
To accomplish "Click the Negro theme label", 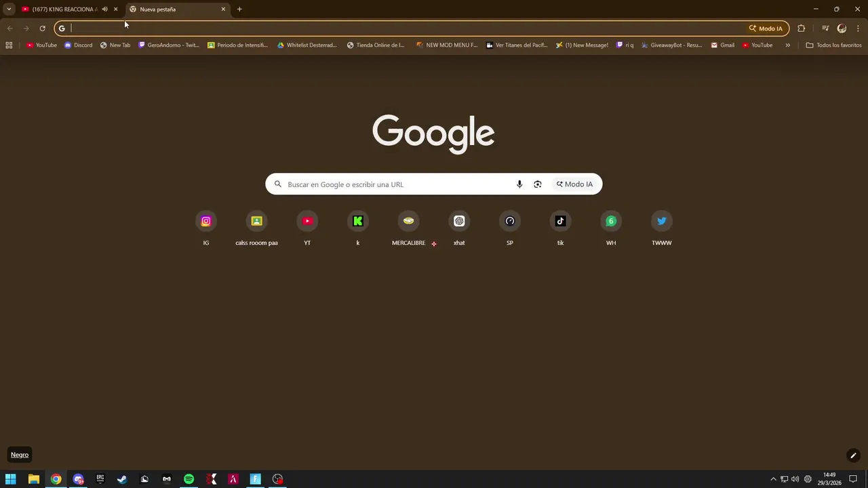I will tap(20, 455).
